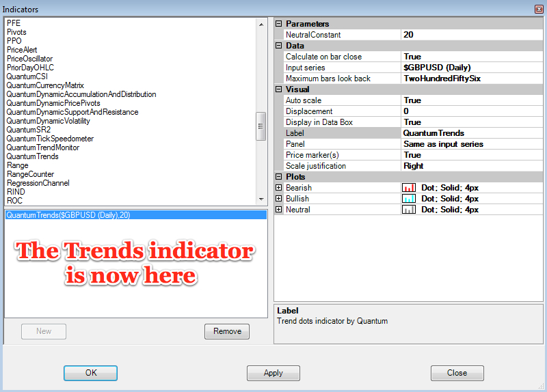
Task: Expand the Bearish plot settings
Action: point(278,187)
